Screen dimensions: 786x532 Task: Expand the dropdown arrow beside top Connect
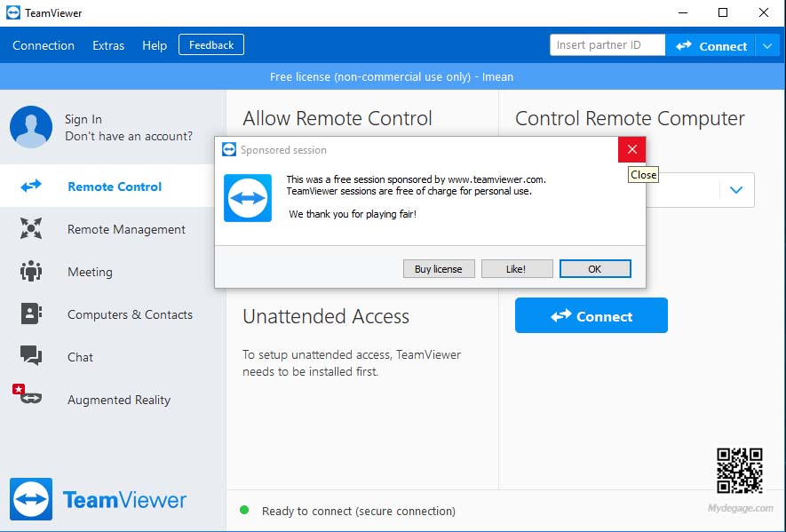(x=767, y=45)
